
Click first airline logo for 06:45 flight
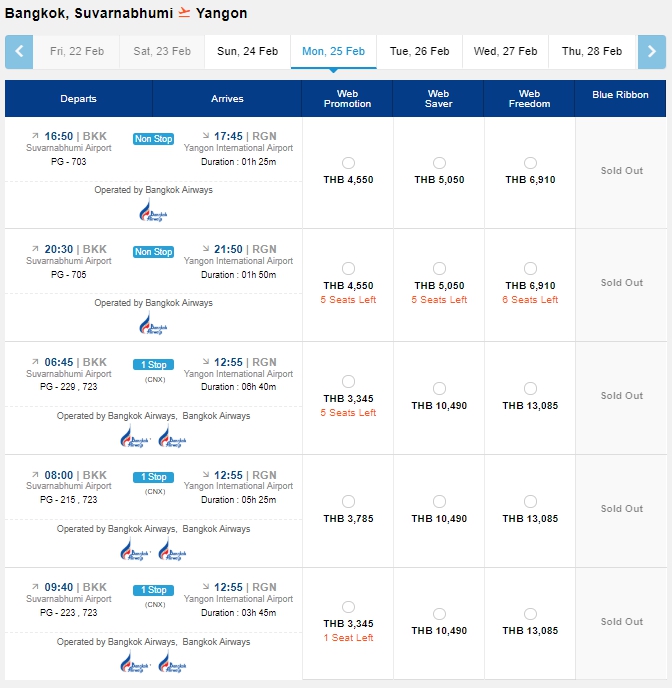point(135,437)
